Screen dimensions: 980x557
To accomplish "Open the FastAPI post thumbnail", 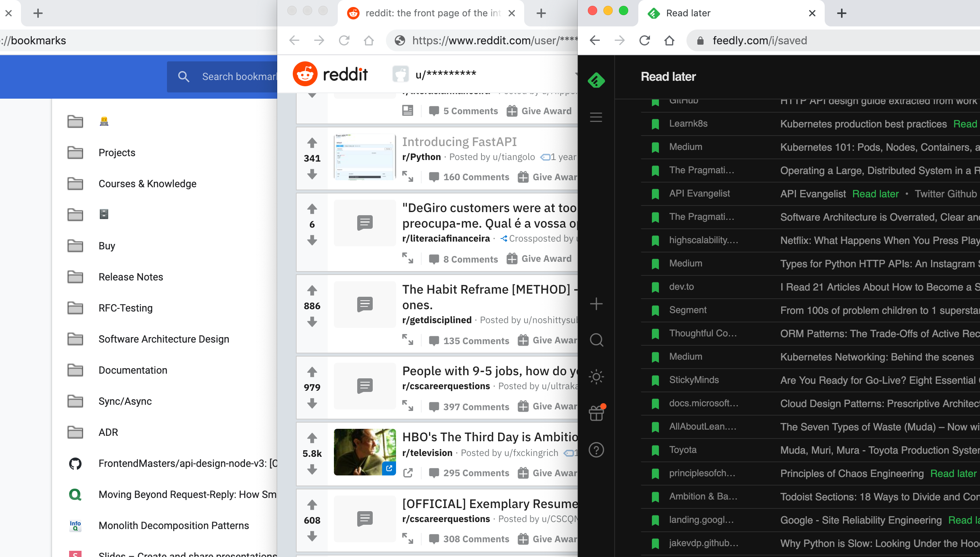I will (x=365, y=157).
